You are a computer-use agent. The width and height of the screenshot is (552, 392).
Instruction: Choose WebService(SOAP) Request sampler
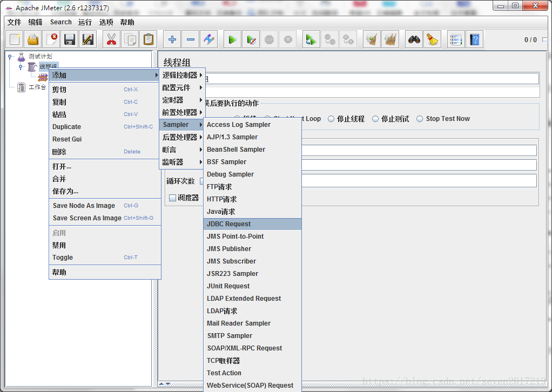252,386
